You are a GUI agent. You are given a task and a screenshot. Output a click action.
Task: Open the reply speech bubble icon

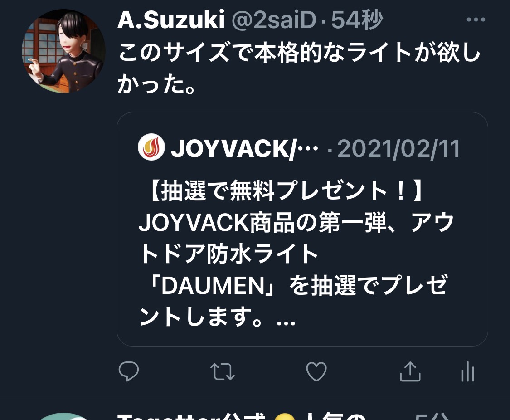click(x=129, y=371)
